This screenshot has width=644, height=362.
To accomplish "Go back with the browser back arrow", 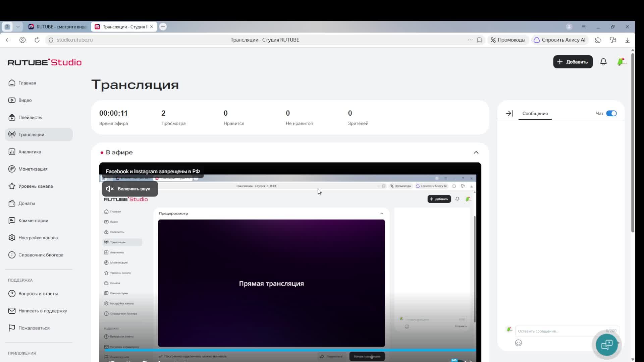I will click(8, 40).
